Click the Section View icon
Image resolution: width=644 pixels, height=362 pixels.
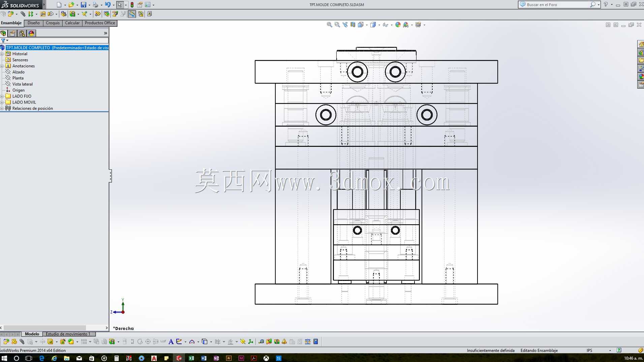click(x=353, y=25)
